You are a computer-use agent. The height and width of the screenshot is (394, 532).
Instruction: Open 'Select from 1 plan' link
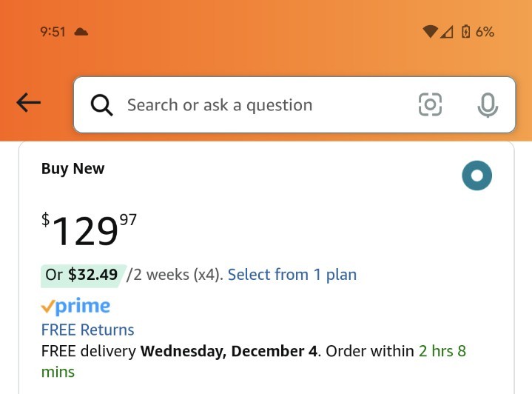point(292,275)
